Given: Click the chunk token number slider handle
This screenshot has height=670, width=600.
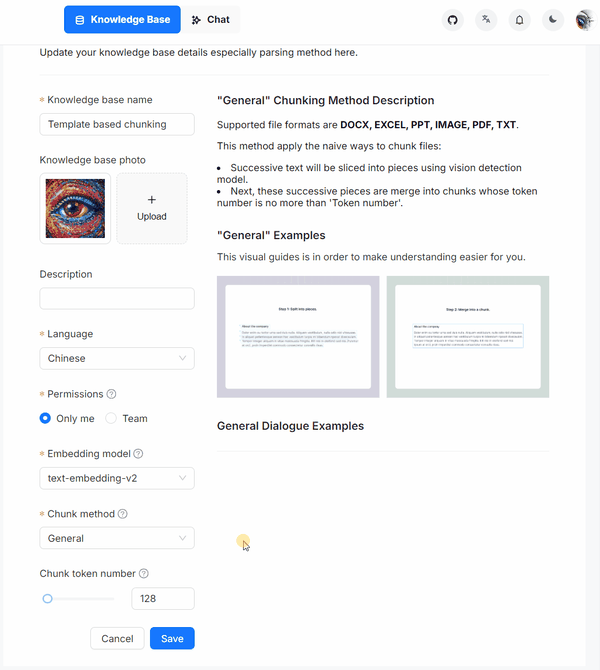Looking at the screenshot, I should click(47, 598).
